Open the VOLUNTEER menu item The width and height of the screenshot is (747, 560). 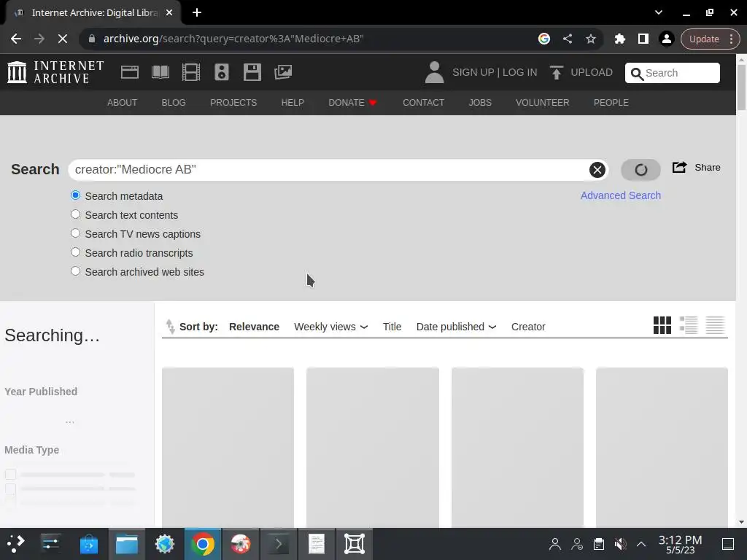(542, 102)
